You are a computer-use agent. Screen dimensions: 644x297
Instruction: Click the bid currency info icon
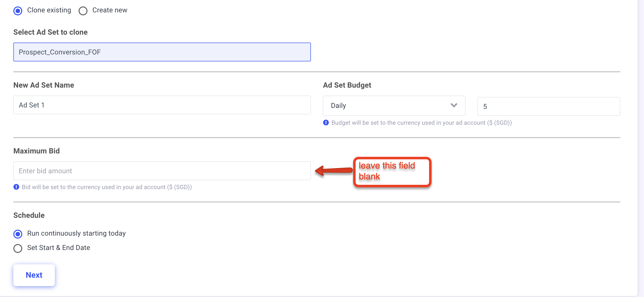click(16, 187)
